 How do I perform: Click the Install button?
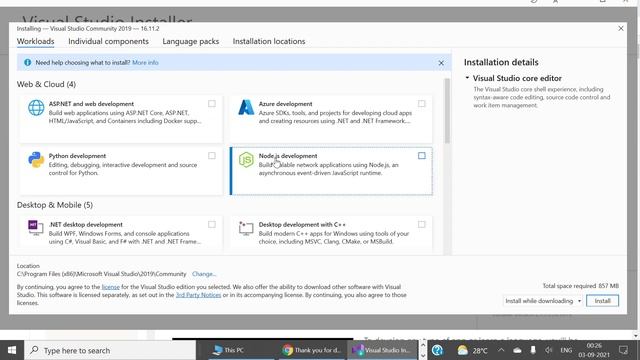click(x=602, y=301)
